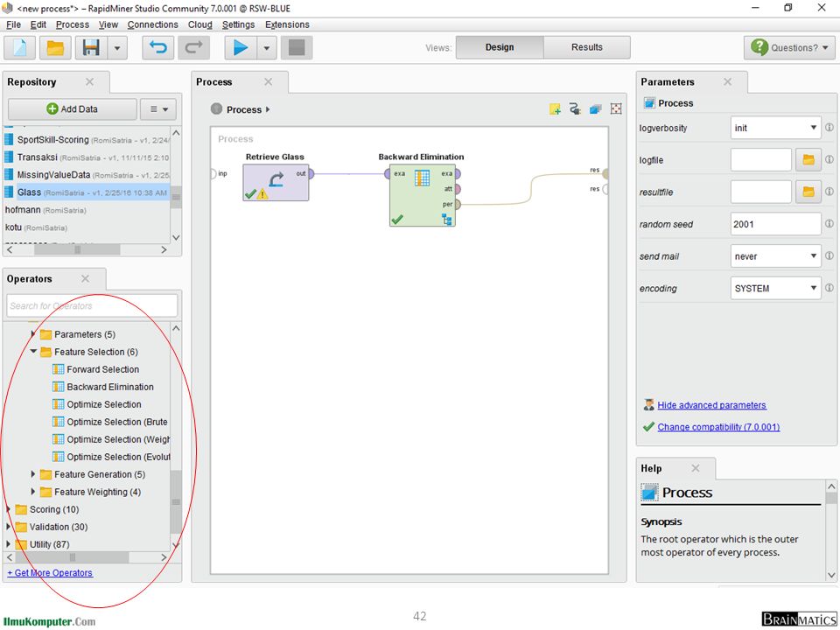Browse for a logfile with folder icon
This screenshot has height=630, width=840.
click(x=808, y=159)
